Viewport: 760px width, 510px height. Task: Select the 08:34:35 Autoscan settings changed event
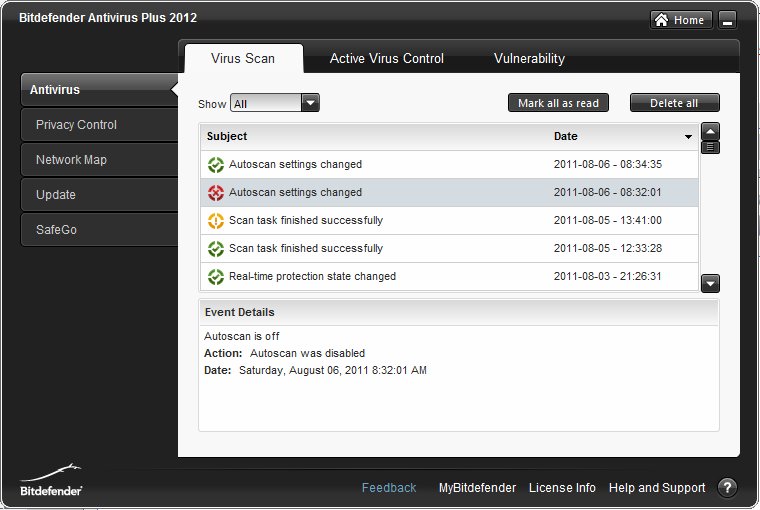pos(449,164)
